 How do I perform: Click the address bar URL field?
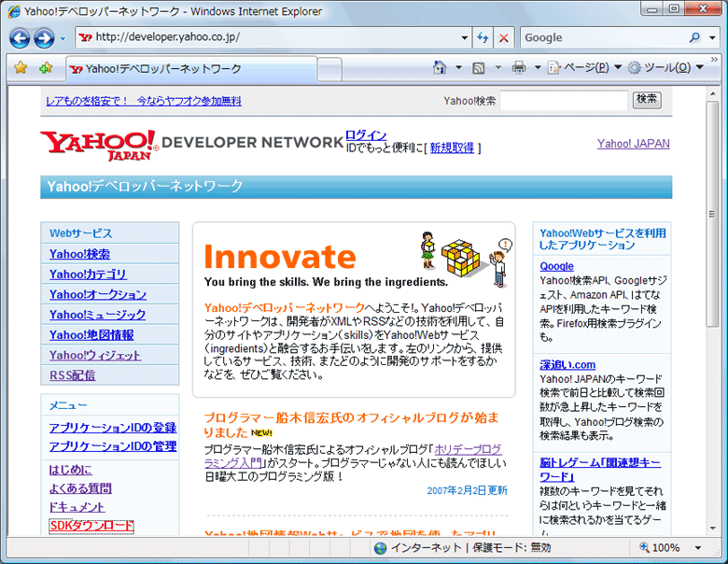click(270, 37)
